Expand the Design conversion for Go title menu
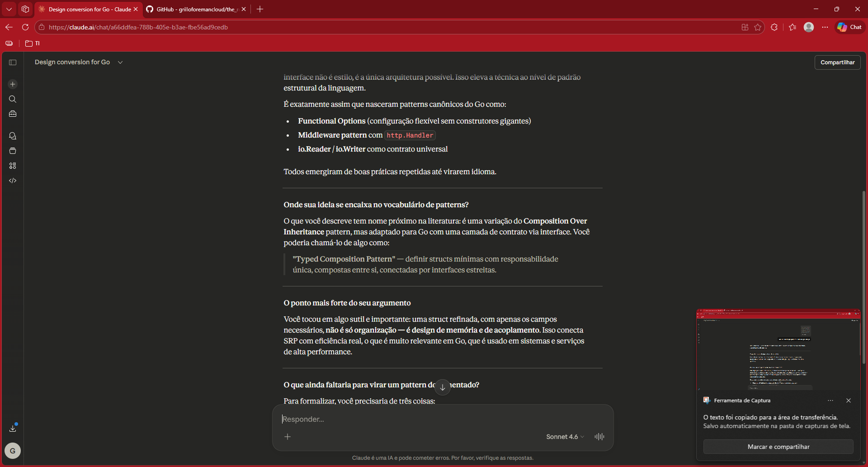Viewport: 868px width, 467px height. tap(120, 62)
